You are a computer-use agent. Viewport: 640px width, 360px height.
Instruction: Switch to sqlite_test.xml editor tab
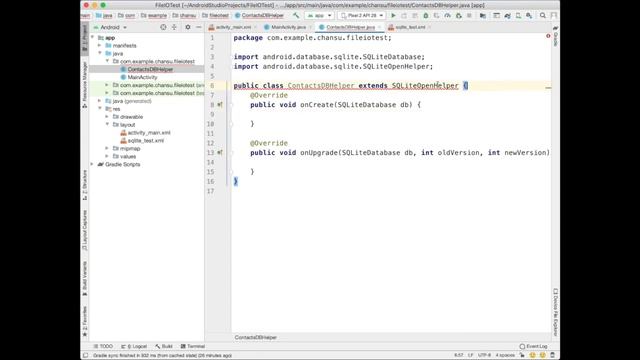point(410,27)
